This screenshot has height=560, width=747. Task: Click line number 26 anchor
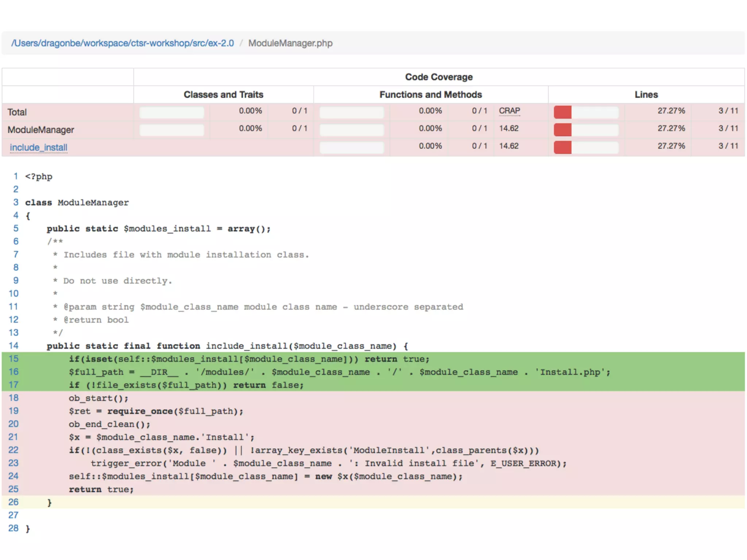click(13, 502)
